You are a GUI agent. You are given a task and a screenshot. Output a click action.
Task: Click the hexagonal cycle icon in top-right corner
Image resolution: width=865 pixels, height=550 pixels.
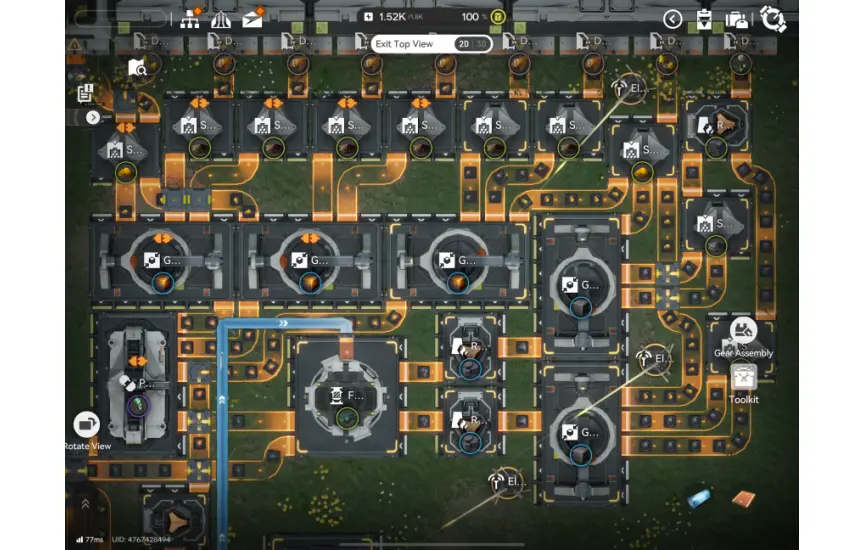click(772, 19)
